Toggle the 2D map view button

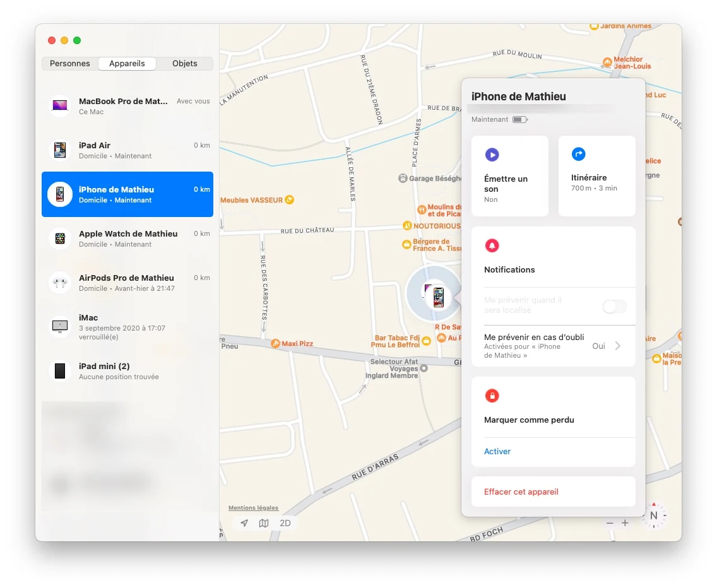[x=285, y=523]
